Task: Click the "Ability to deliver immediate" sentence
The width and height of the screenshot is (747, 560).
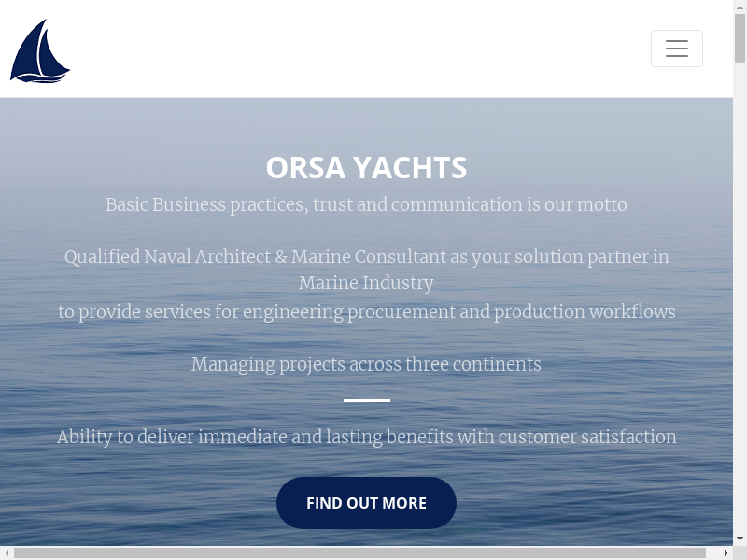Action: [x=366, y=437]
